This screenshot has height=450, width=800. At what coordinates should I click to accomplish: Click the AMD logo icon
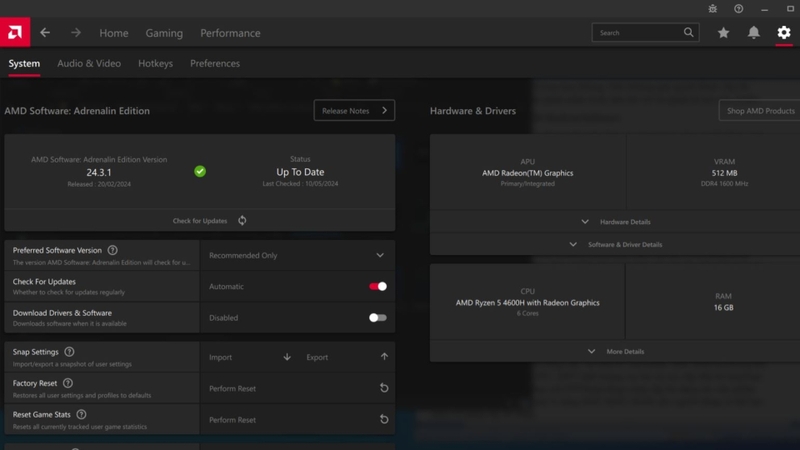(15, 32)
